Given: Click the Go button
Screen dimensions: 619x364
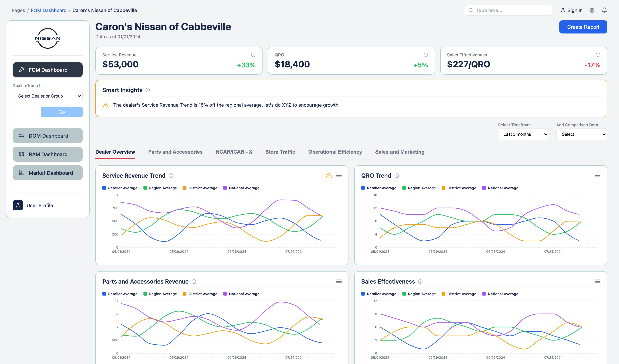Looking at the screenshot, I should click(62, 112).
